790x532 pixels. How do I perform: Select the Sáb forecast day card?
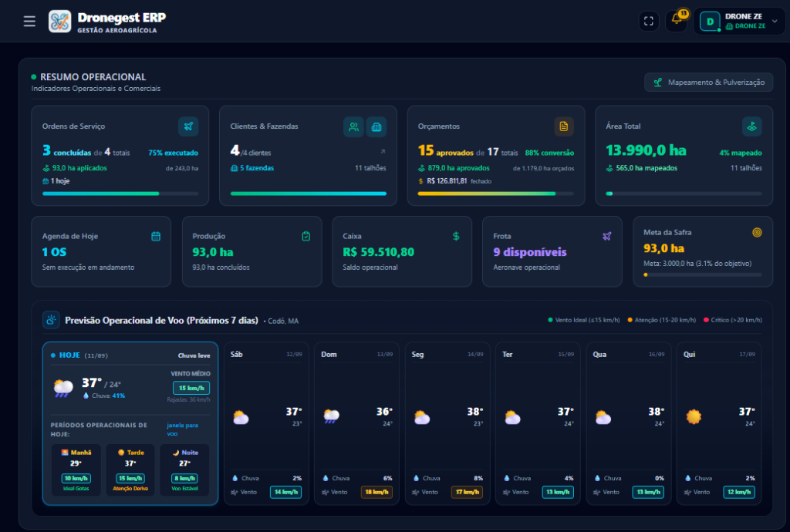pyautogui.click(x=266, y=424)
